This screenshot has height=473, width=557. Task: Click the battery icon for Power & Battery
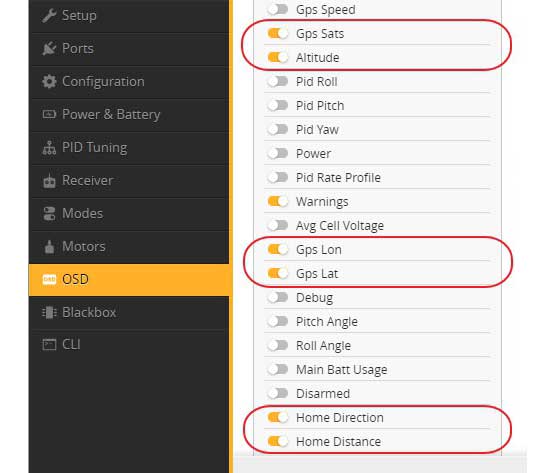(49, 114)
